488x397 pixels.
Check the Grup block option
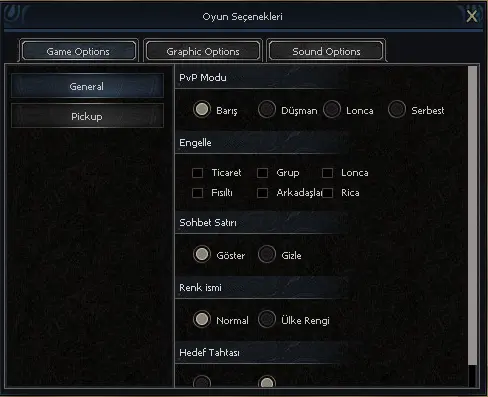click(262, 173)
